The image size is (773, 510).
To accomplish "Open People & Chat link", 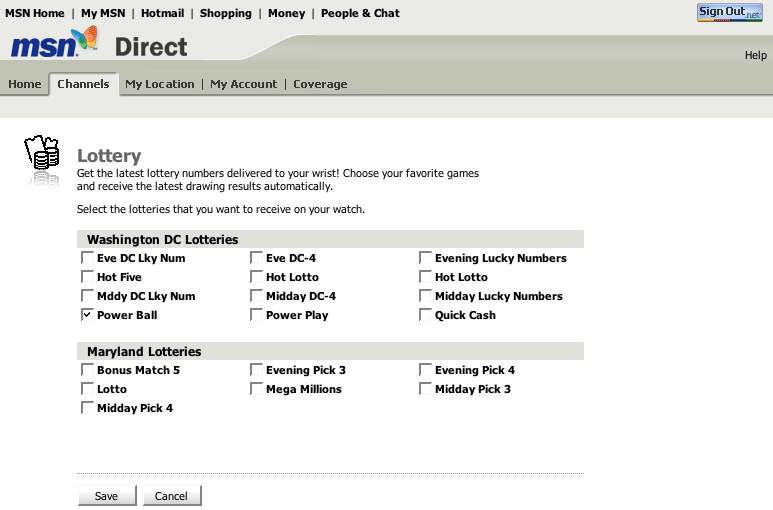I will pyautogui.click(x=360, y=13).
